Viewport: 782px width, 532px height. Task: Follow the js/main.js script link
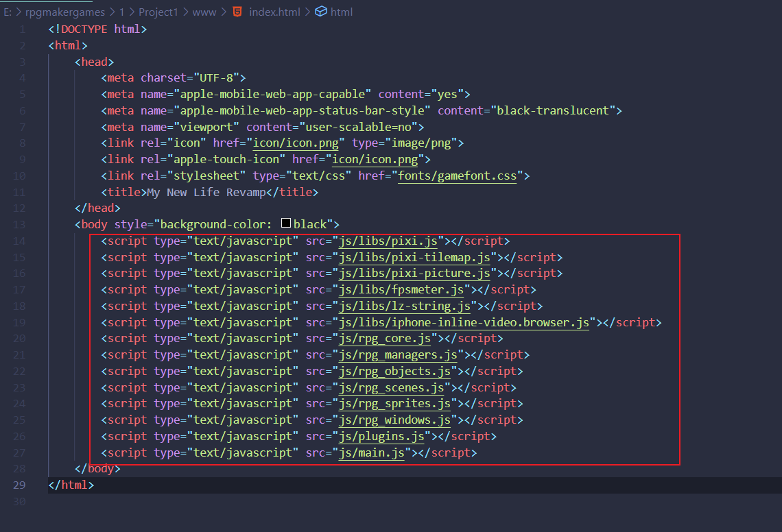point(372,452)
